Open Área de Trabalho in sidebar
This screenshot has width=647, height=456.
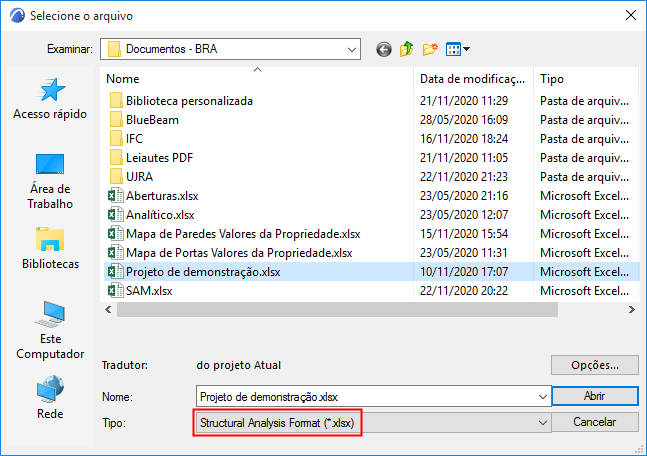pos(50,182)
